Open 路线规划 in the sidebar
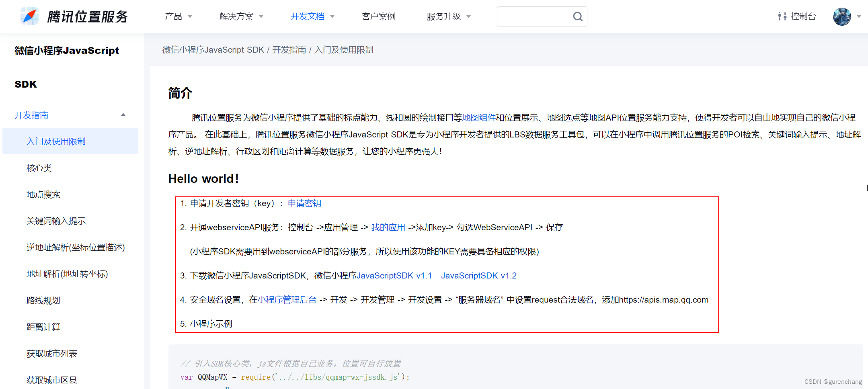 click(x=43, y=301)
